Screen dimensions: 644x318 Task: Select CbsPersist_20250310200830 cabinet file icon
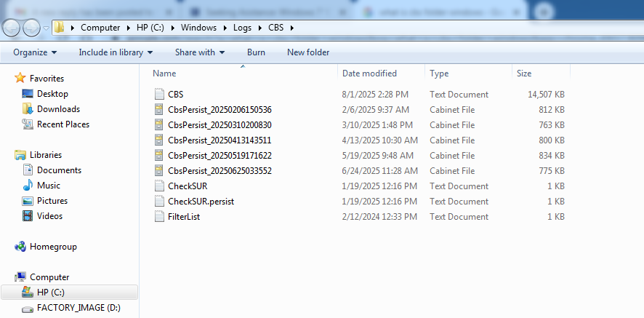click(159, 124)
